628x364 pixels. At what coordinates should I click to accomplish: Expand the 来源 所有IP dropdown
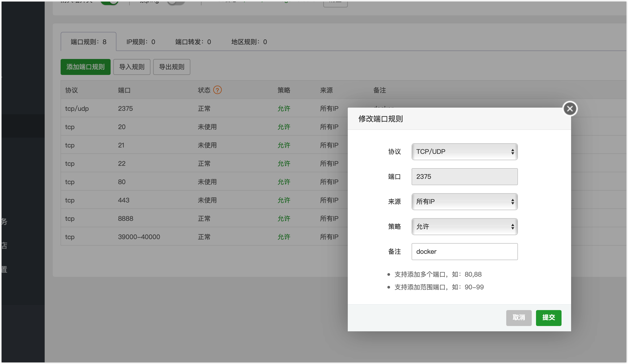point(464,202)
